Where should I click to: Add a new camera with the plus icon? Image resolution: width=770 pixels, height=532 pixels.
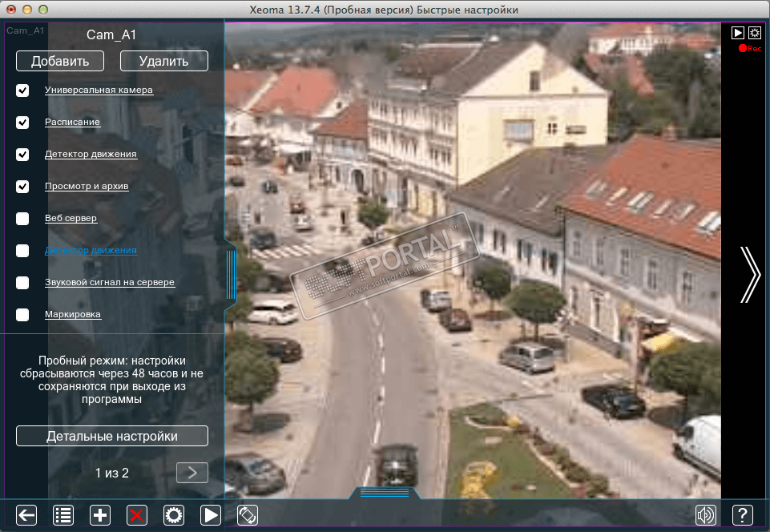(x=100, y=515)
